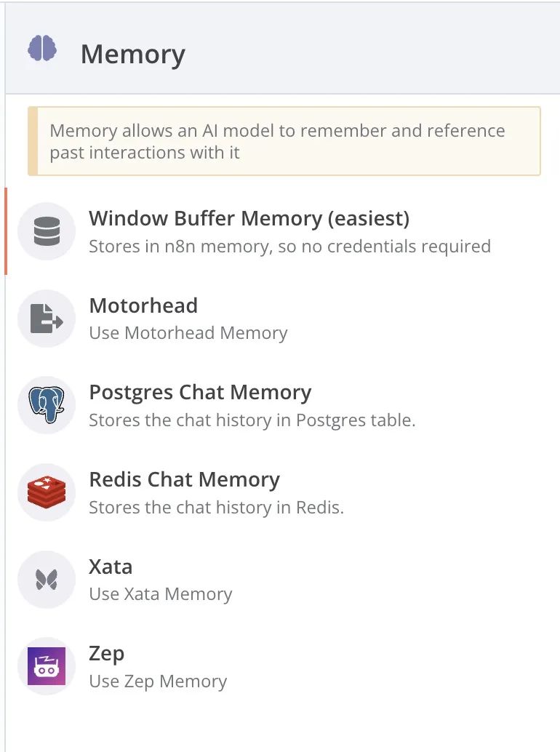Click "Stores the chat history in Postgres table" text
Viewport: 560px width, 752px height.
coord(252,420)
